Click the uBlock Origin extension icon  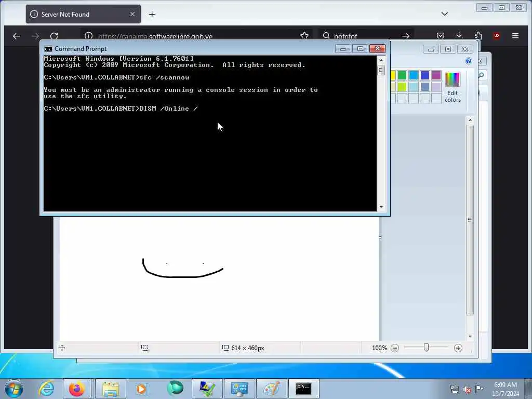tap(496, 36)
